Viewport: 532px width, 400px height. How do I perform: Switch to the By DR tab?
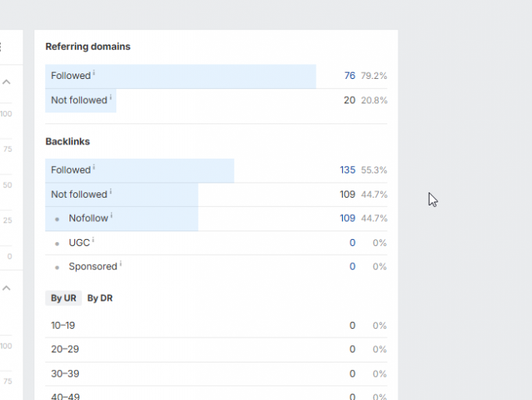click(100, 298)
